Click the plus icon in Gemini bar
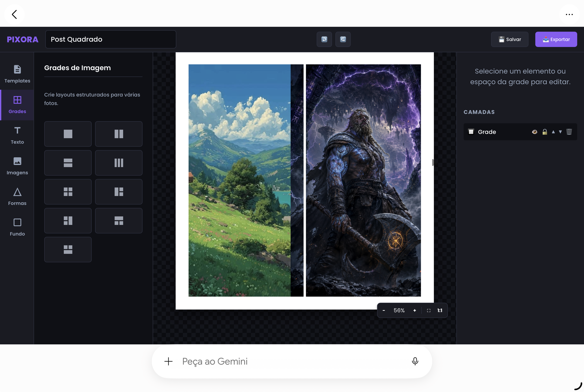584x392 pixels. [168, 361]
